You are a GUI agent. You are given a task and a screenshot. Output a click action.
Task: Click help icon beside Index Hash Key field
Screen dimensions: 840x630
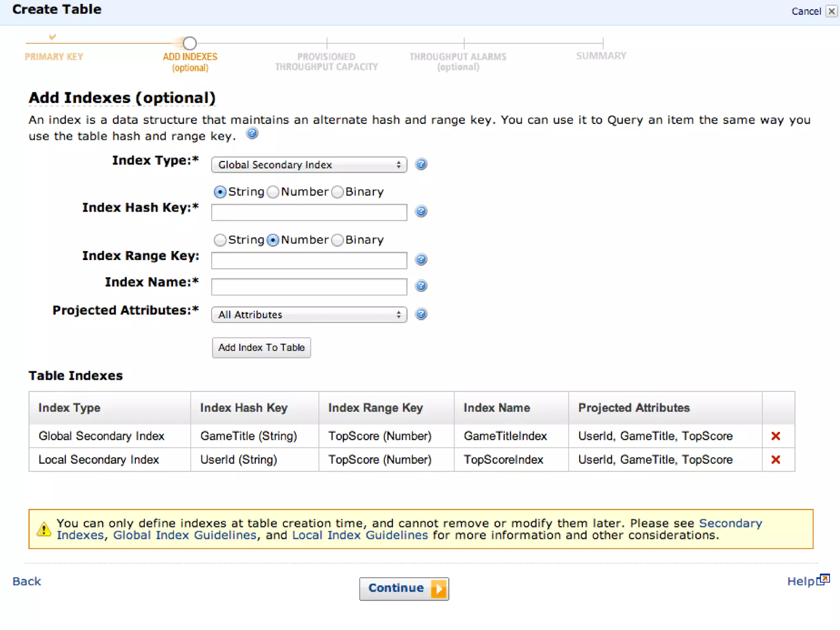(x=421, y=212)
